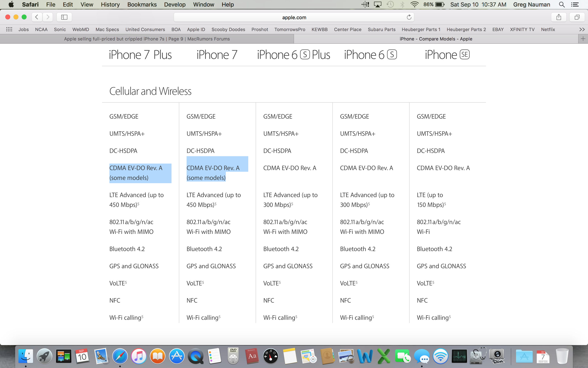The image size is (588, 368).
Task: Open the Apple ID bookmark
Action: point(196,29)
